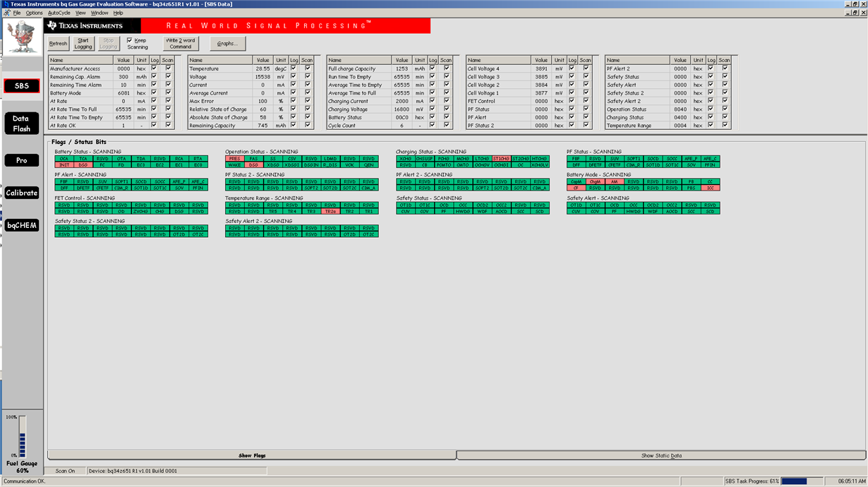The image size is (868, 487).
Task: Click the Communication OK. status text
Action: (x=24, y=481)
